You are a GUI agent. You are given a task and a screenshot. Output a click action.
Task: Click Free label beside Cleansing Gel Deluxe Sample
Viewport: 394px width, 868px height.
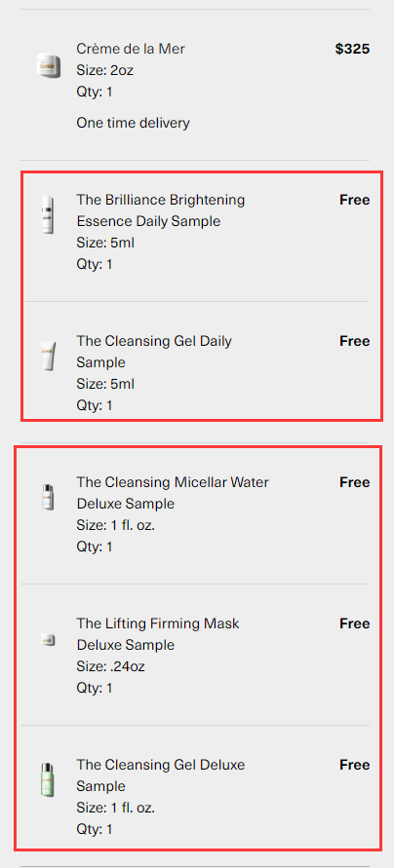[355, 764]
